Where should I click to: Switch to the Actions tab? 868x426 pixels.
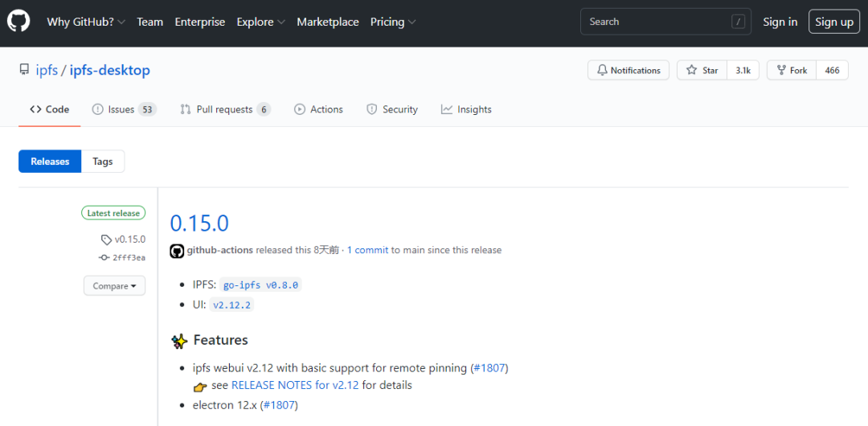coord(318,109)
